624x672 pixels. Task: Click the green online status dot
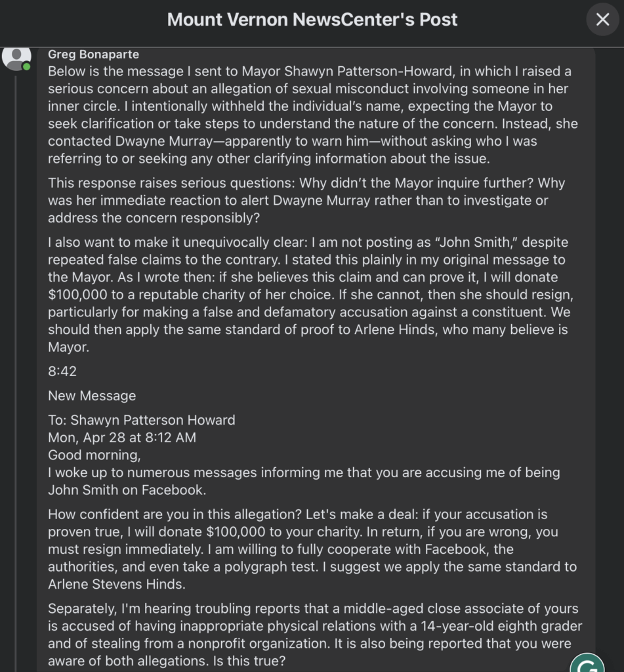point(27,67)
